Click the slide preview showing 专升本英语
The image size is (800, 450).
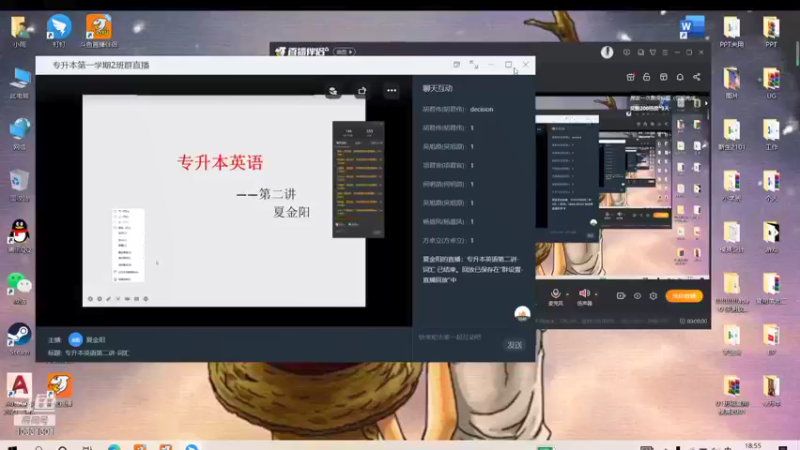(x=224, y=201)
